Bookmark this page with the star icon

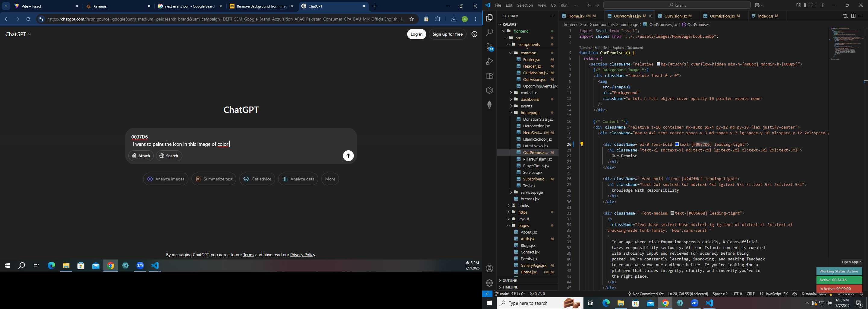pos(411,19)
